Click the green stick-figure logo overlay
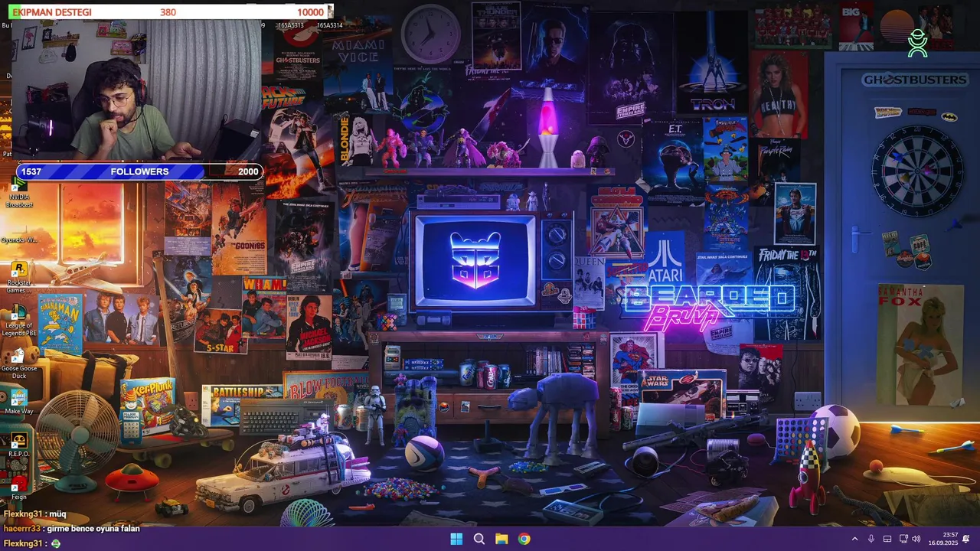This screenshot has height=551, width=980. coord(917,43)
